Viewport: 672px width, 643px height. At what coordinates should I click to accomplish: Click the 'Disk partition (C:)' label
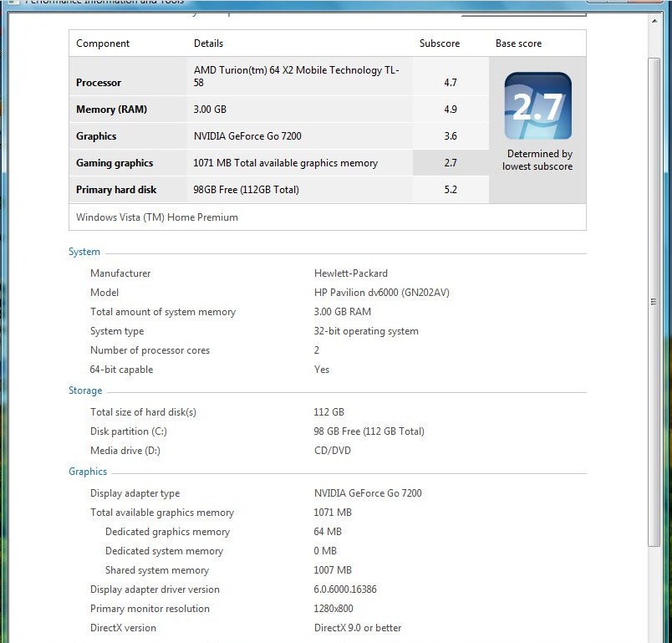pyautogui.click(x=129, y=431)
